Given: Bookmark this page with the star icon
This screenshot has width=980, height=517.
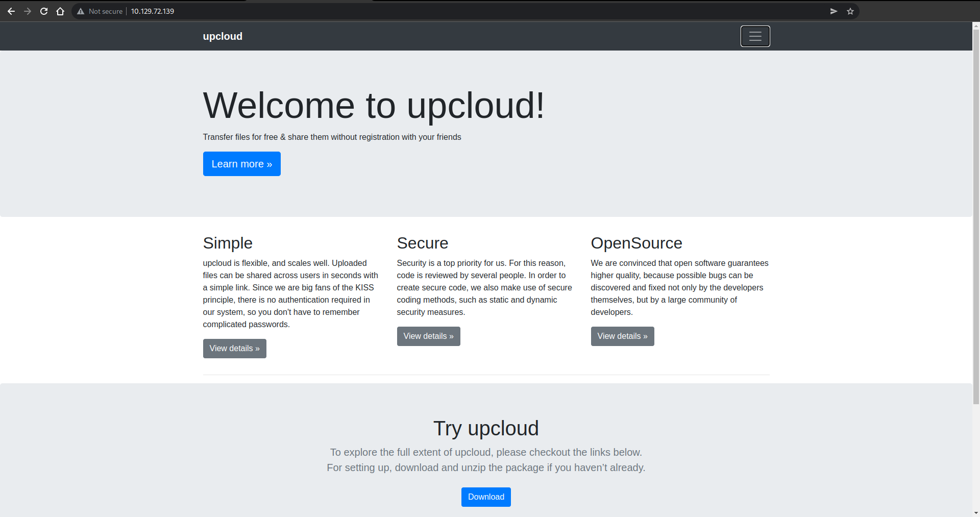Looking at the screenshot, I should (850, 11).
